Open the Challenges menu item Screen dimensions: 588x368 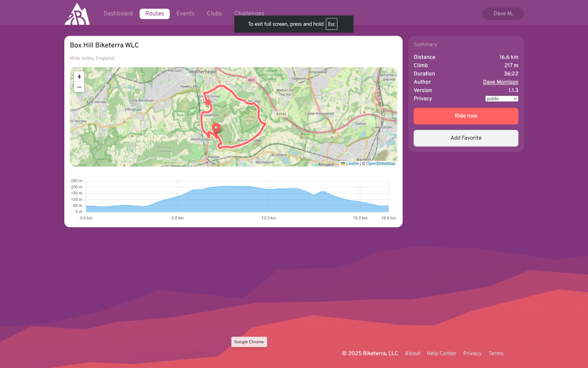249,13
